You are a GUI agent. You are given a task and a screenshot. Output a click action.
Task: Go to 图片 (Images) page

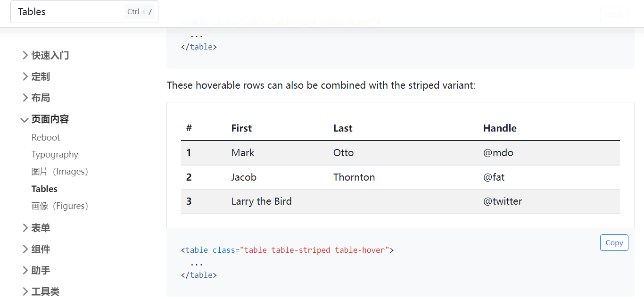click(60, 172)
